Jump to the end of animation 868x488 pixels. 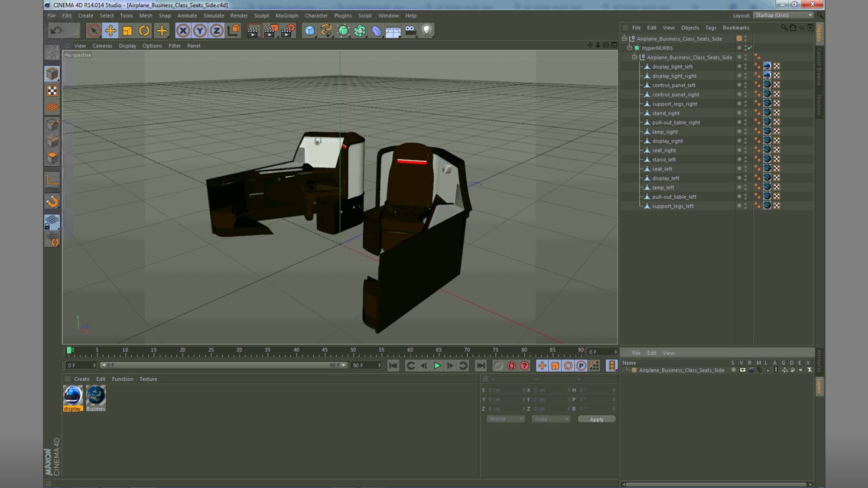481,366
